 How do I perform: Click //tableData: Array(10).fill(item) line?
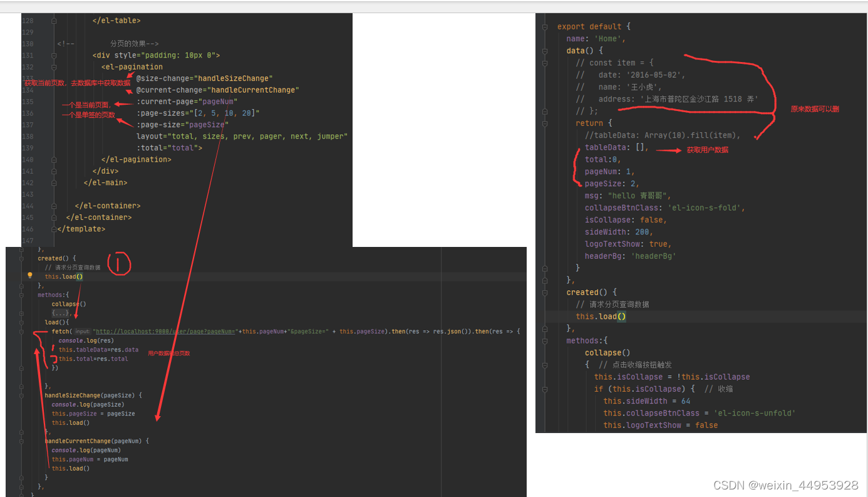pyautogui.click(x=663, y=135)
